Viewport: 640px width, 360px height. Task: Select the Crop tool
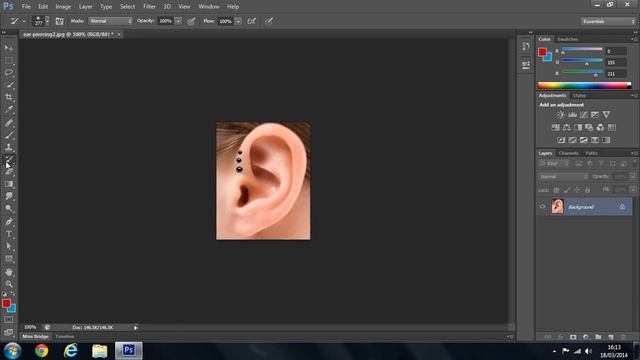pos(9,97)
